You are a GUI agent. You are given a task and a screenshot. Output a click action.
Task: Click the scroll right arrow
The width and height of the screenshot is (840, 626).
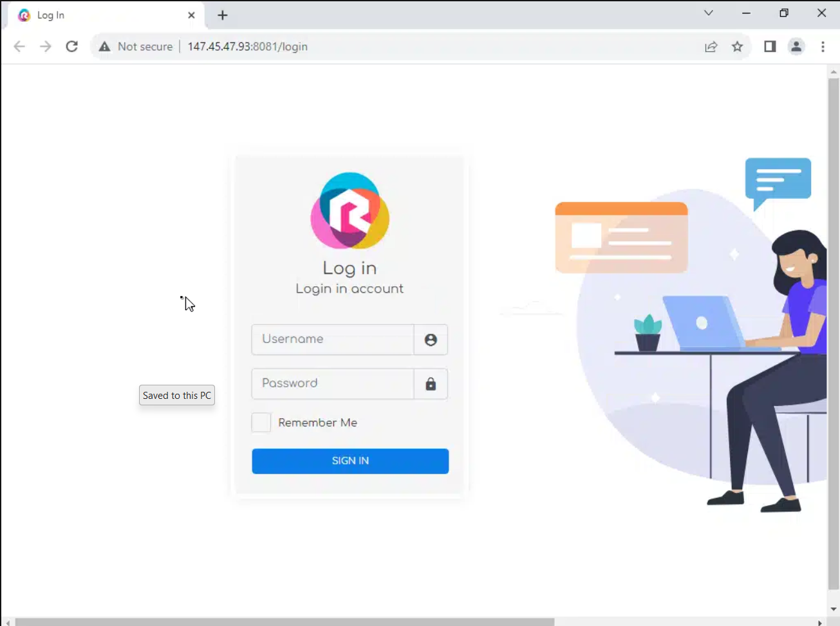[x=819, y=622]
